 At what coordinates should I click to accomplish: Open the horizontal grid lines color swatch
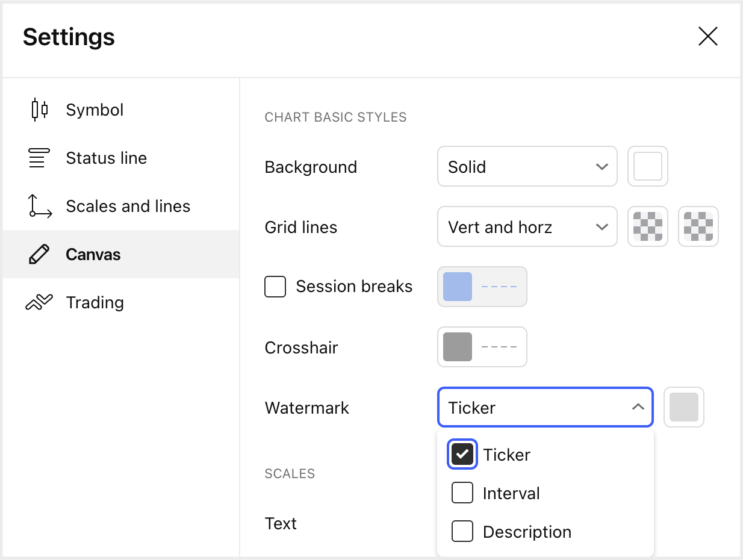[698, 226]
